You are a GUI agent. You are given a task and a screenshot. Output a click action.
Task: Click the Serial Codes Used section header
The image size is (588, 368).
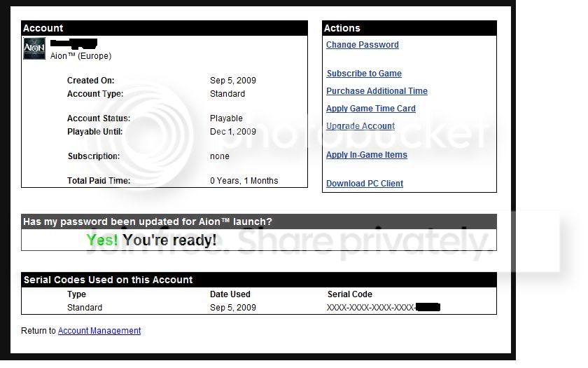tap(259, 280)
